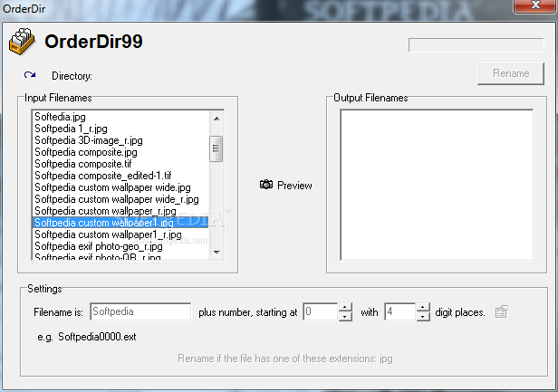Click the starting number input field
Viewport: 558px width, 392px height.
(x=321, y=311)
